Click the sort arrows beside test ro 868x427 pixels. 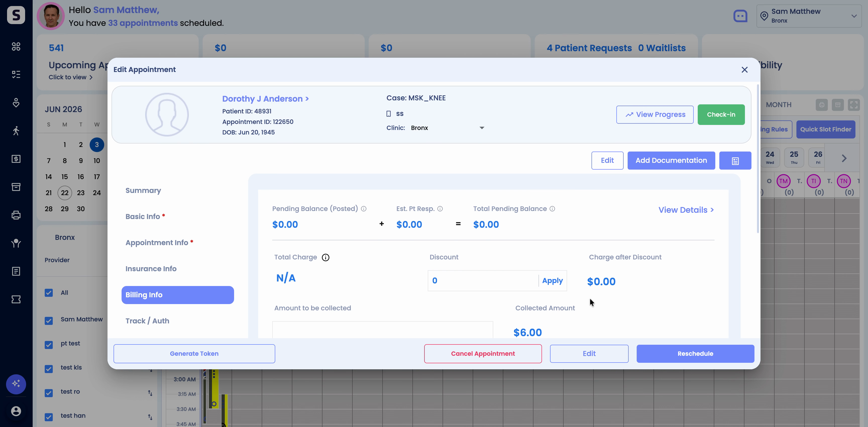click(150, 393)
